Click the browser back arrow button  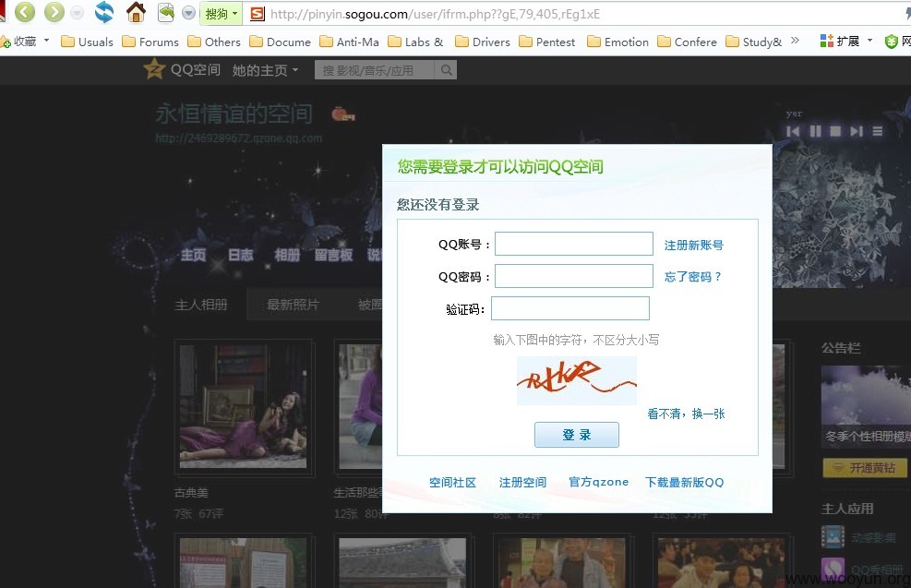click(x=24, y=12)
